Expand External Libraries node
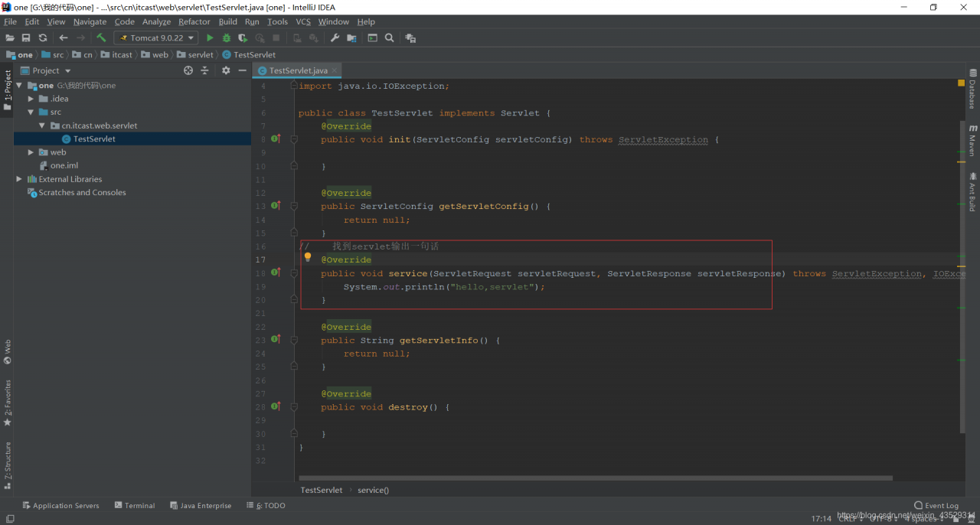 [x=19, y=179]
